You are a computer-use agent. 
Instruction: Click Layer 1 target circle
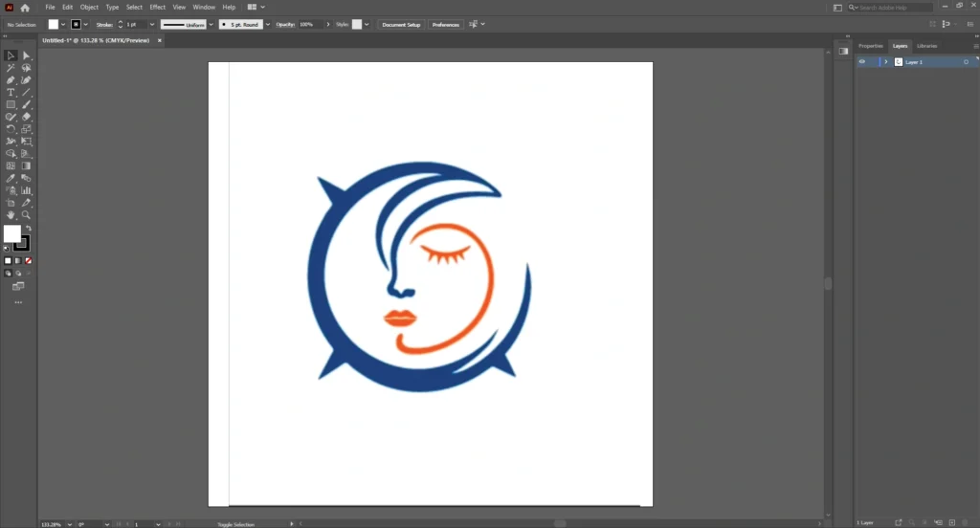966,62
